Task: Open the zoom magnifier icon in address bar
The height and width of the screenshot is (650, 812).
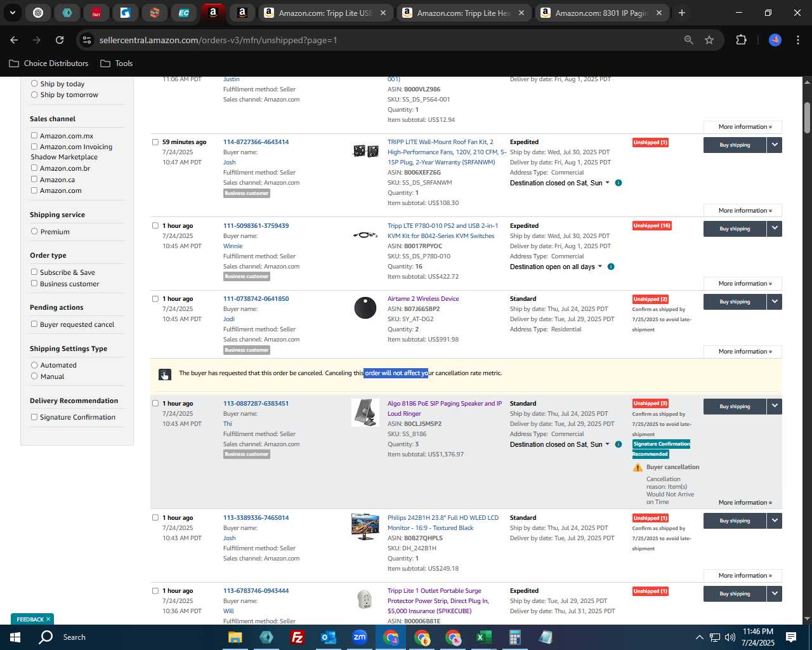Action: click(689, 40)
